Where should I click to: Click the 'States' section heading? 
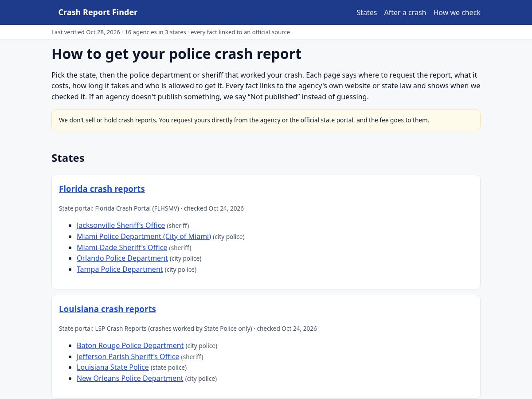click(68, 158)
